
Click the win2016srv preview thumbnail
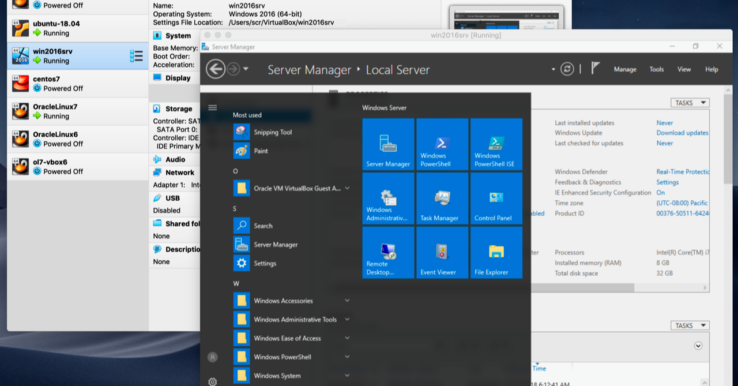506,18
